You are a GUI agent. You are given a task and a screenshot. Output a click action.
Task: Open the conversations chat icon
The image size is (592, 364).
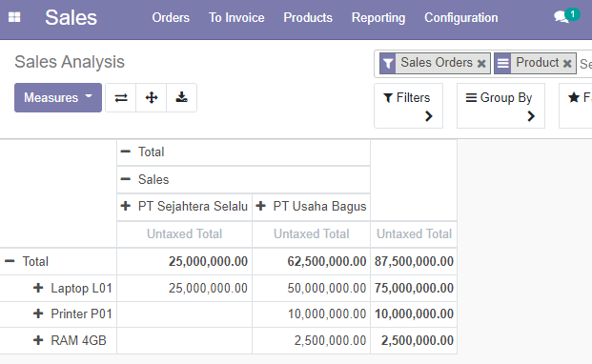[561, 17]
